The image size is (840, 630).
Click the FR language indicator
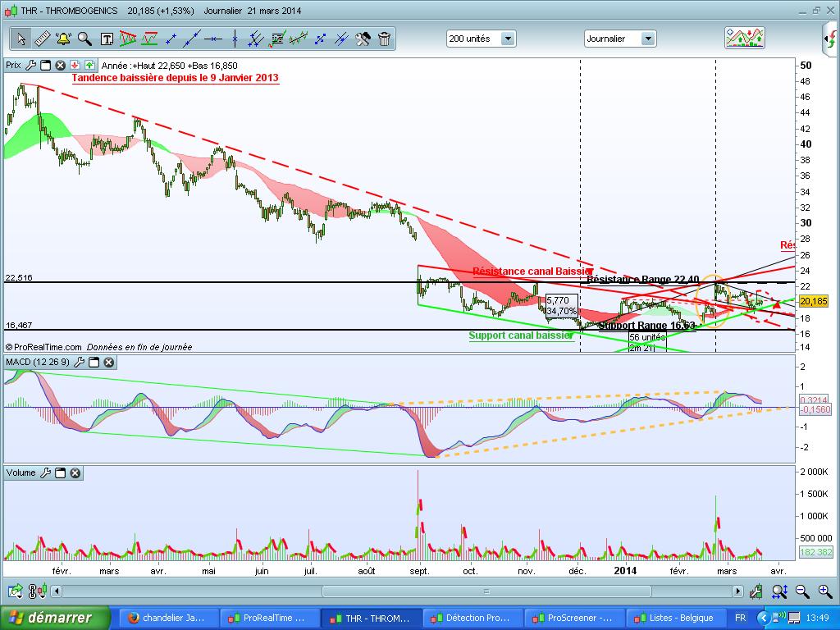click(x=741, y=618)
